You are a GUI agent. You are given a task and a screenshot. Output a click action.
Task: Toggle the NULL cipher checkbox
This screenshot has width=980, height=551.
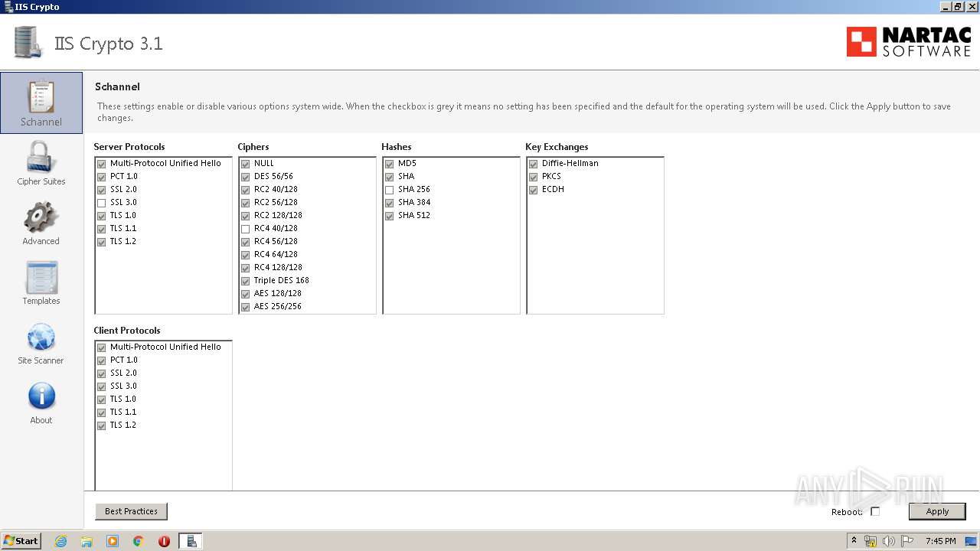click(x=245, y=164)
